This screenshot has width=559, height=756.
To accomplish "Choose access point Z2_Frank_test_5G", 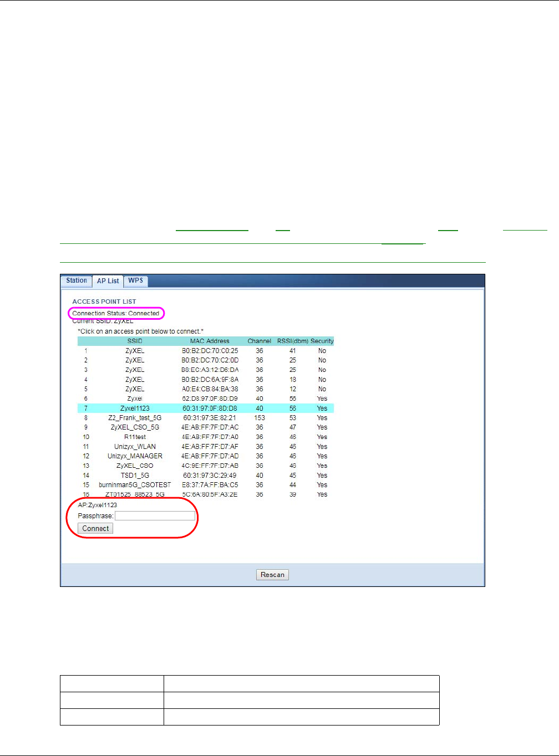I will click(206, 418).
